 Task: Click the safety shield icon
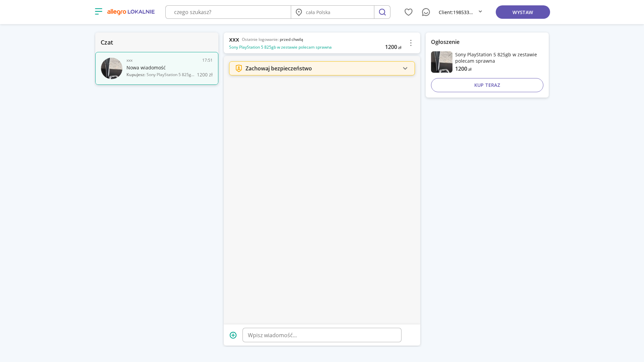click(238, 68)
